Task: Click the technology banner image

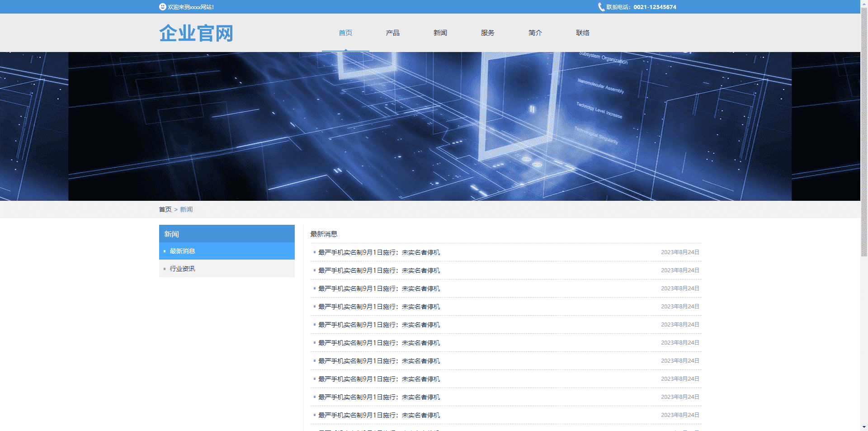Action: [x=430, y=126]
